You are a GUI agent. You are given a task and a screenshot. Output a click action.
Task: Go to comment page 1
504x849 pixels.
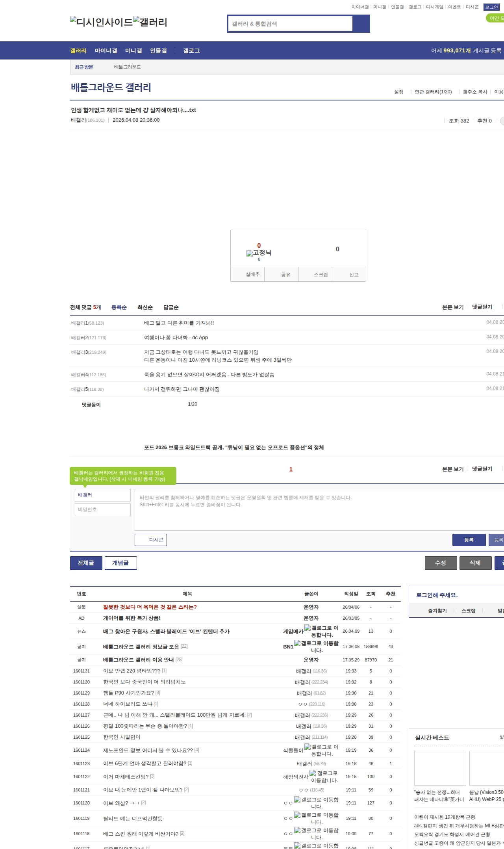291,469
